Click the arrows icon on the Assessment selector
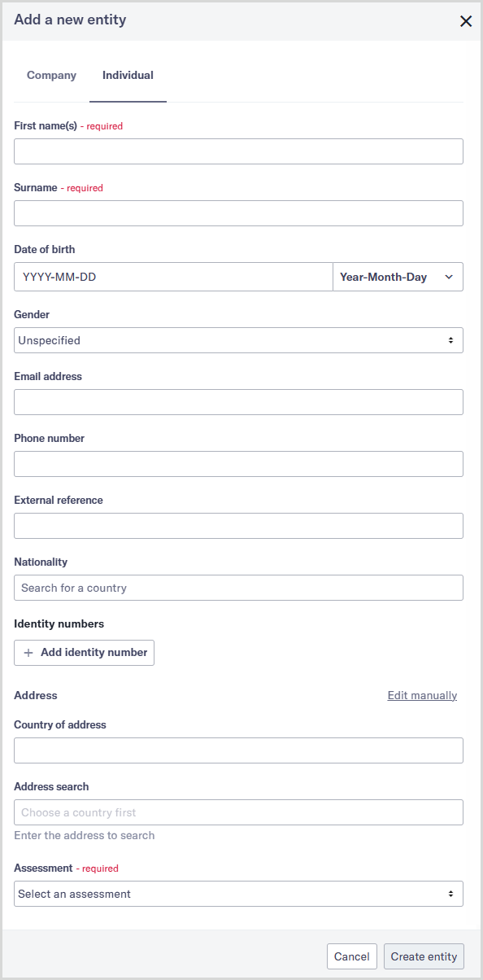The image size is (483, 980). (x=450, y=893)
